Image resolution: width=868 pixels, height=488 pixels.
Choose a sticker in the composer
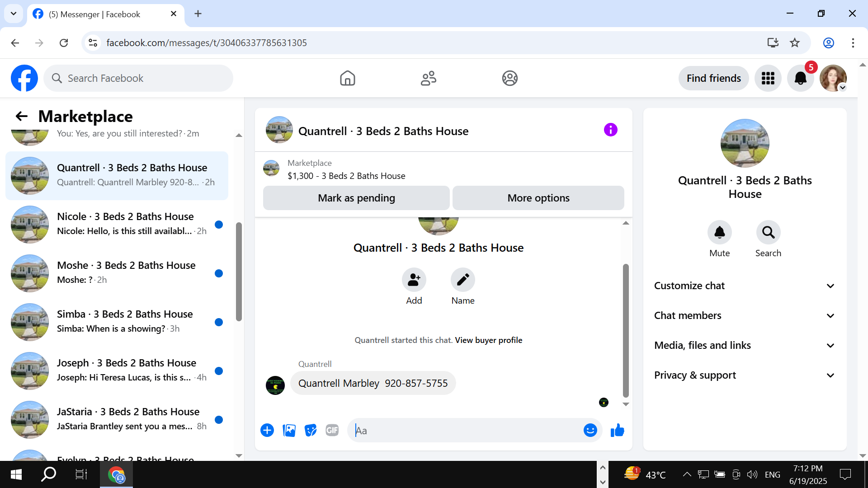pyautogui.click(x=311, y=430)
